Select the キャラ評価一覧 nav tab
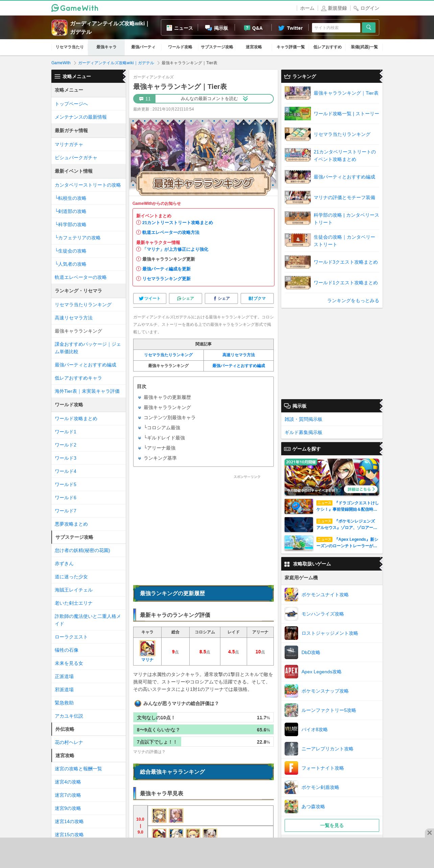The image size is (434, 868). [291, 47]
